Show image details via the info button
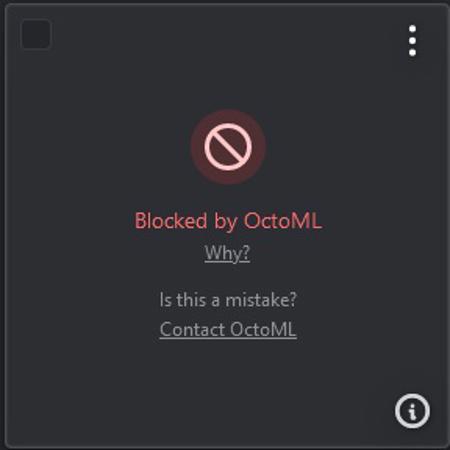Viewport: 450px width, 450px height. point(412,411)
